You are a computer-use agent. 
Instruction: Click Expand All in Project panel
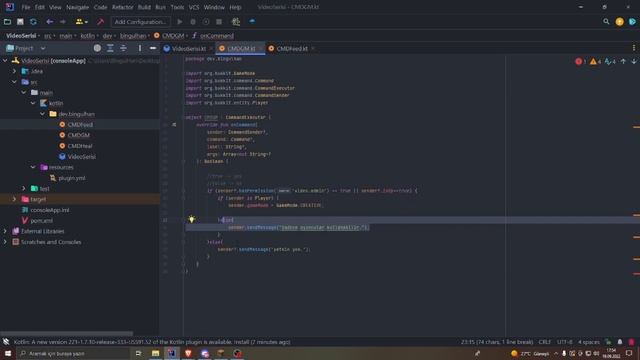click(110, 48)
